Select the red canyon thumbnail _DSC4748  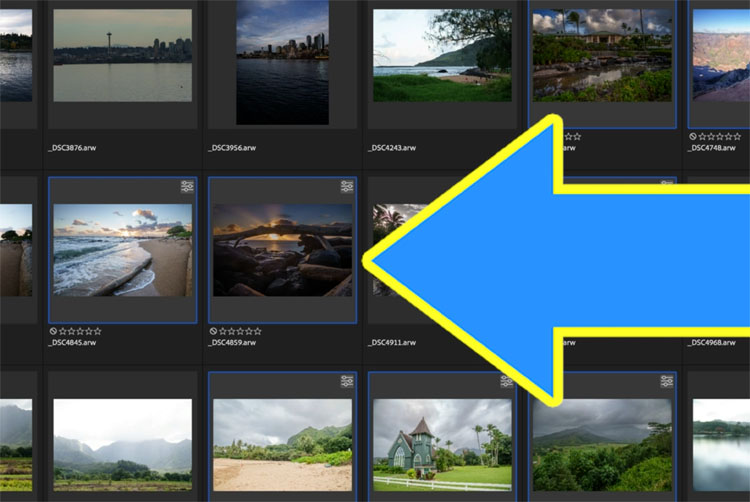click(x=721, y=55)
